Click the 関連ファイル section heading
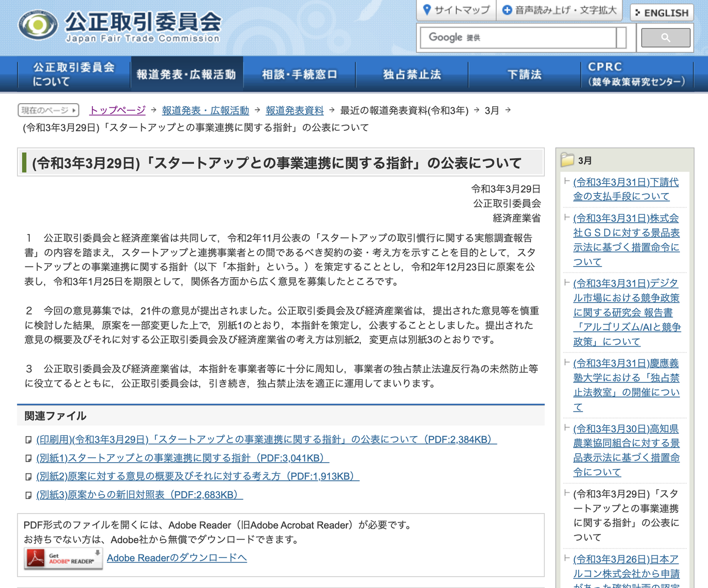This screenshot has height=588, width=708. click(56, 416)
